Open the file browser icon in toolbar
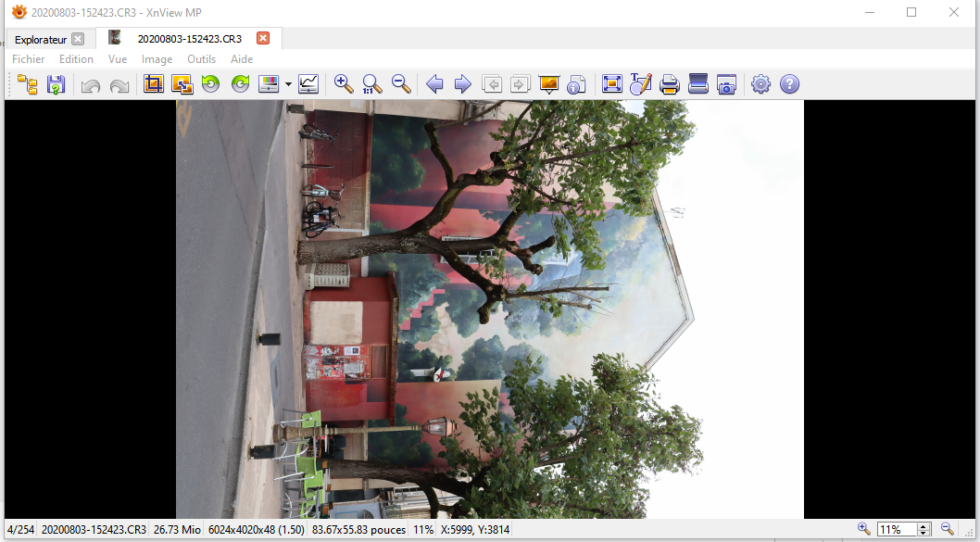This screenshot has height=542, width=980. coord(28,83)
